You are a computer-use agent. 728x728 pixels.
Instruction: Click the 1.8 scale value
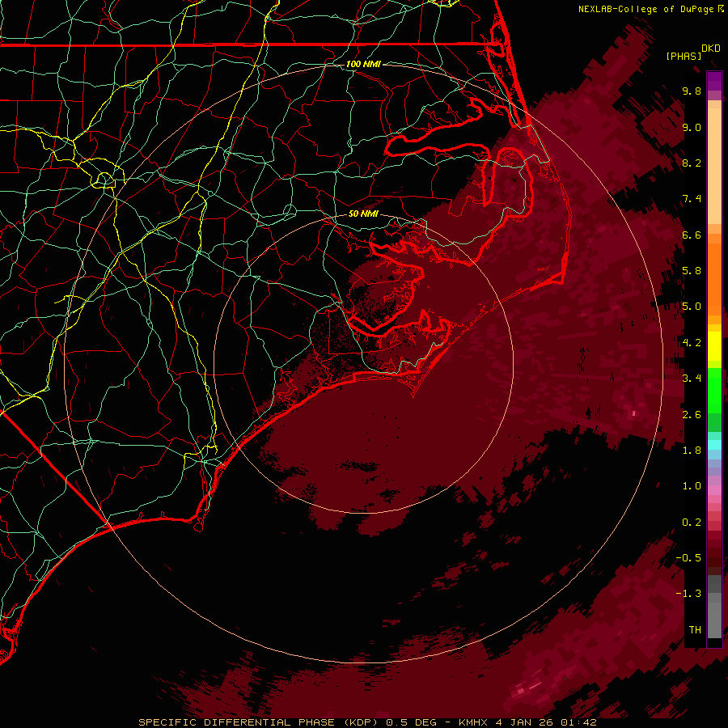coord(692,451)
